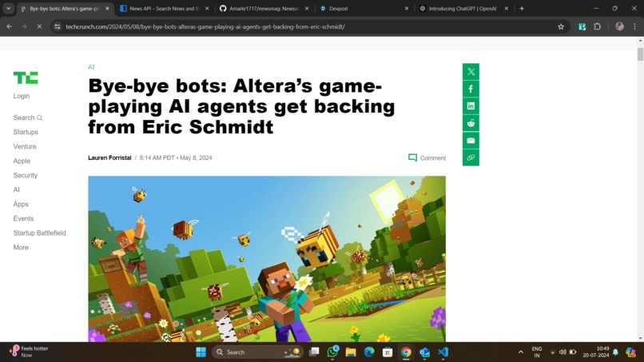
Task: Go to Apps section
Action: pyautogui.click(x=21, y=204)
